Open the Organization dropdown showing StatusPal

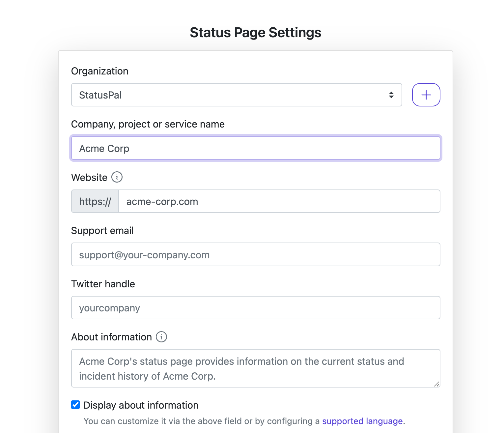236,95
